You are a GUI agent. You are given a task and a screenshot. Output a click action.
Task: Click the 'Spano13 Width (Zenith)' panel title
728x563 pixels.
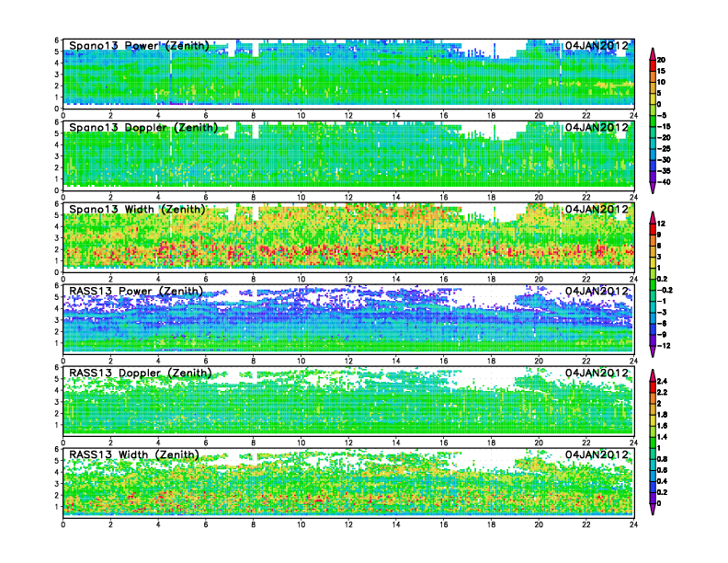tap(138, 209)
